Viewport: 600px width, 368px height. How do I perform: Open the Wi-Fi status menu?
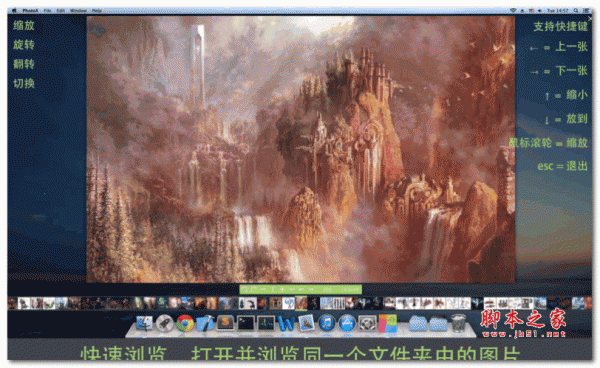[513, 11]
